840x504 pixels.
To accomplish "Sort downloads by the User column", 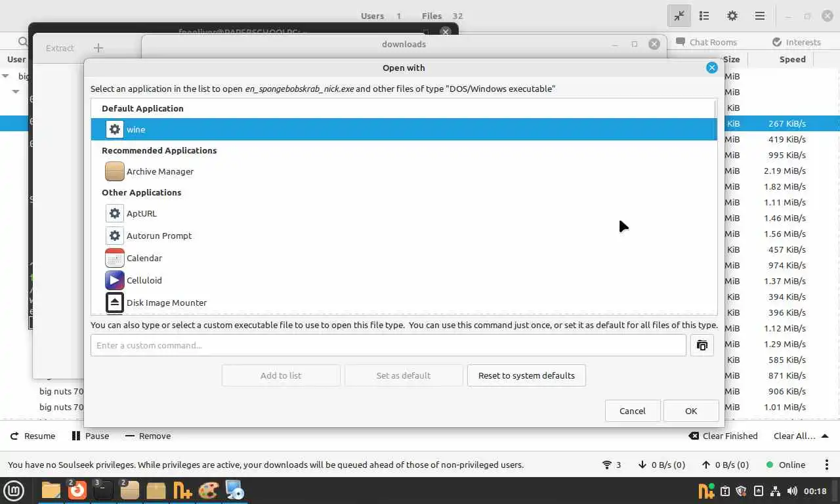I will pos(16,59).
